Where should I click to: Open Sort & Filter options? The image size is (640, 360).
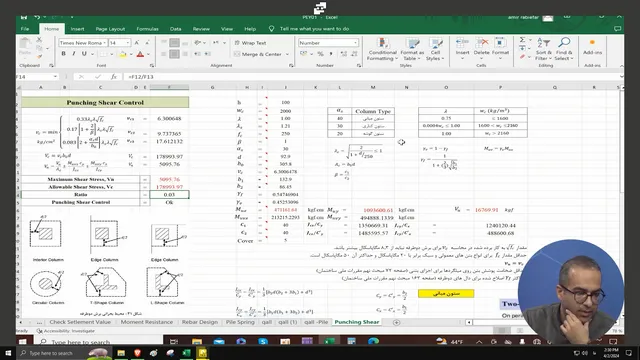[x=544, y=49]
